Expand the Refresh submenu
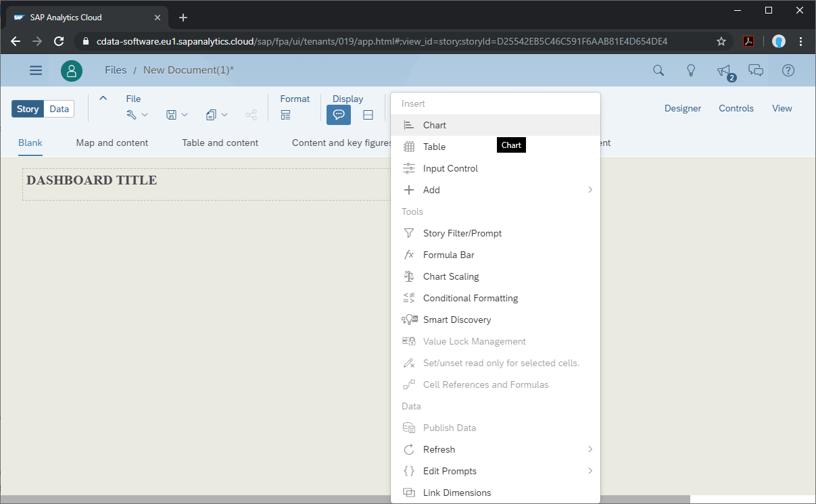 [590, 449]
